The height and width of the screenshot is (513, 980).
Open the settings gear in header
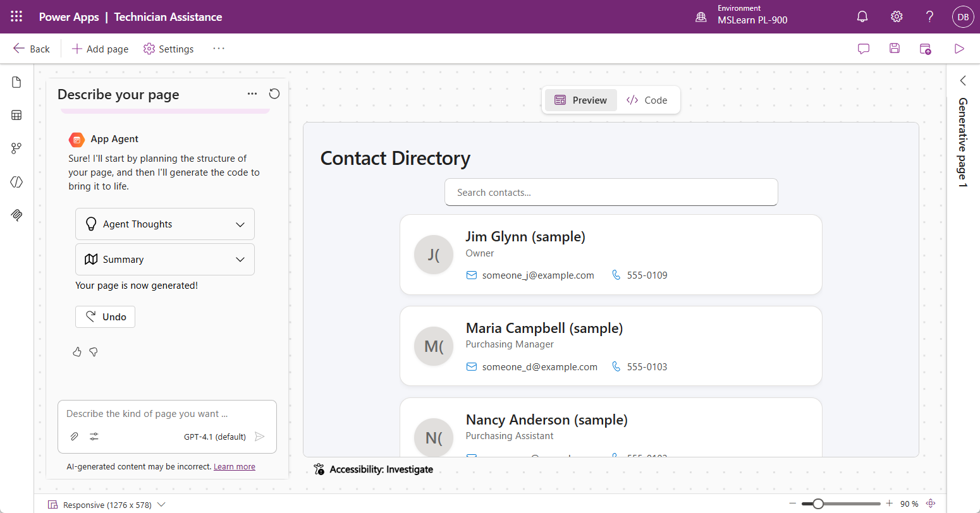897,17
